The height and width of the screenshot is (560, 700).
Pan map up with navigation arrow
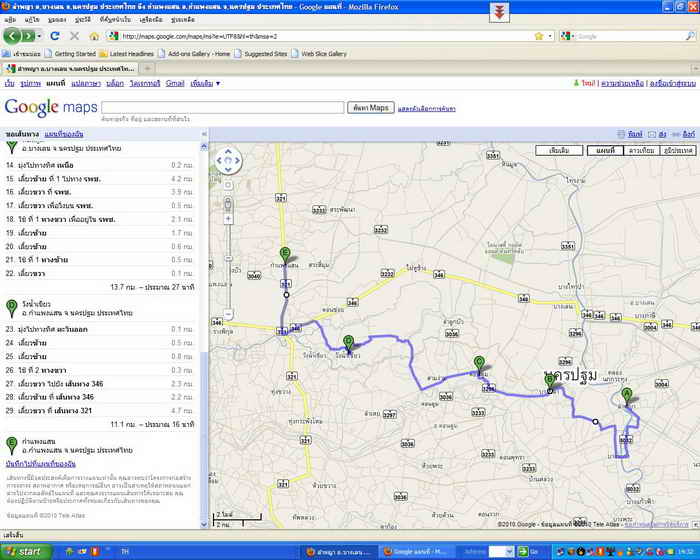pos(228,152)
